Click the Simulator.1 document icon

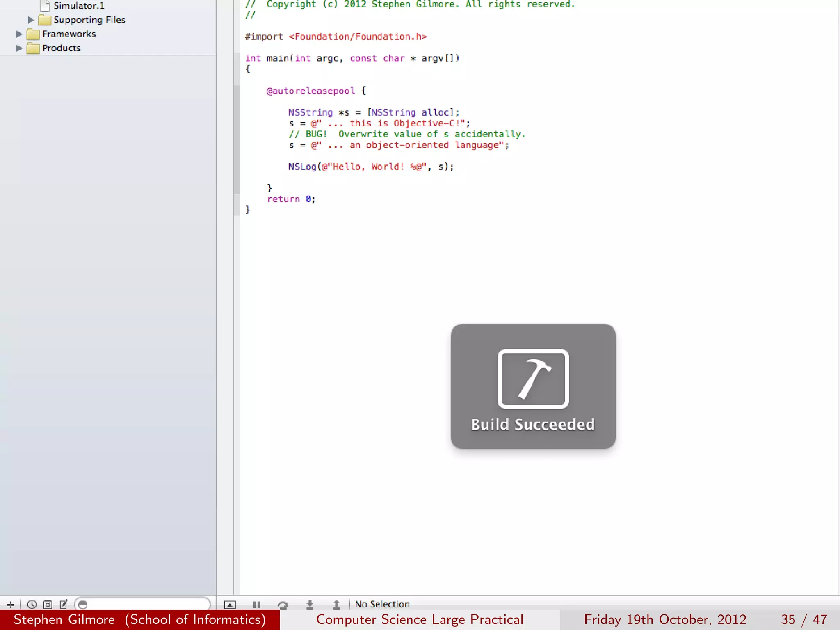45,5
